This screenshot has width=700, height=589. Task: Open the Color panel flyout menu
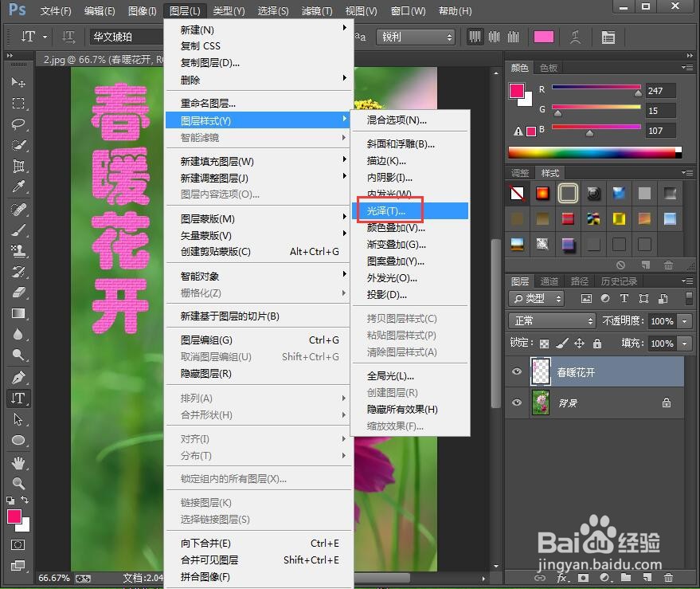click(687, 68)
